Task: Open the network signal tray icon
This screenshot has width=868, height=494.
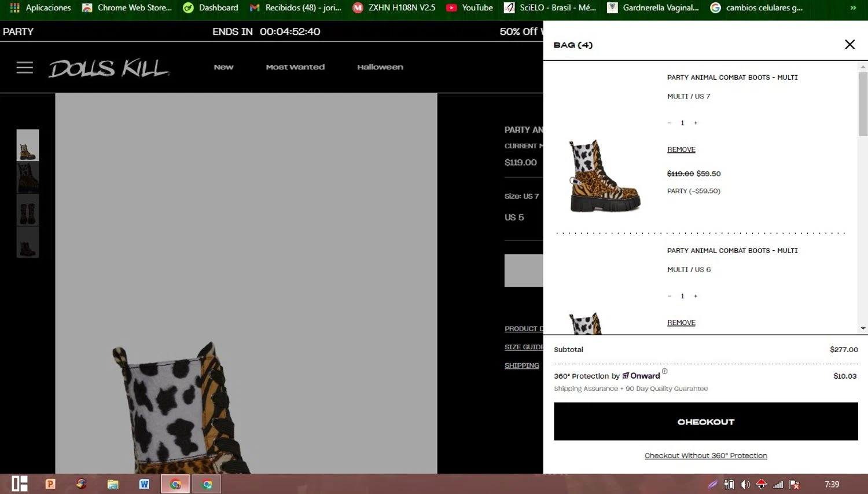Action: pos(778,485)
